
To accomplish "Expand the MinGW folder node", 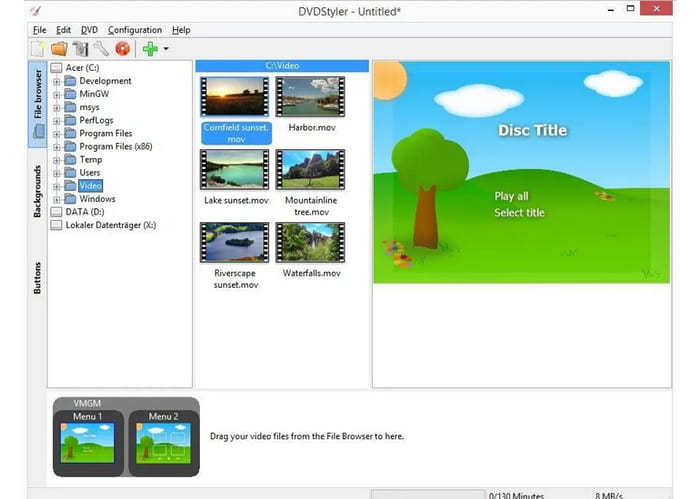I will click(57, 94).
